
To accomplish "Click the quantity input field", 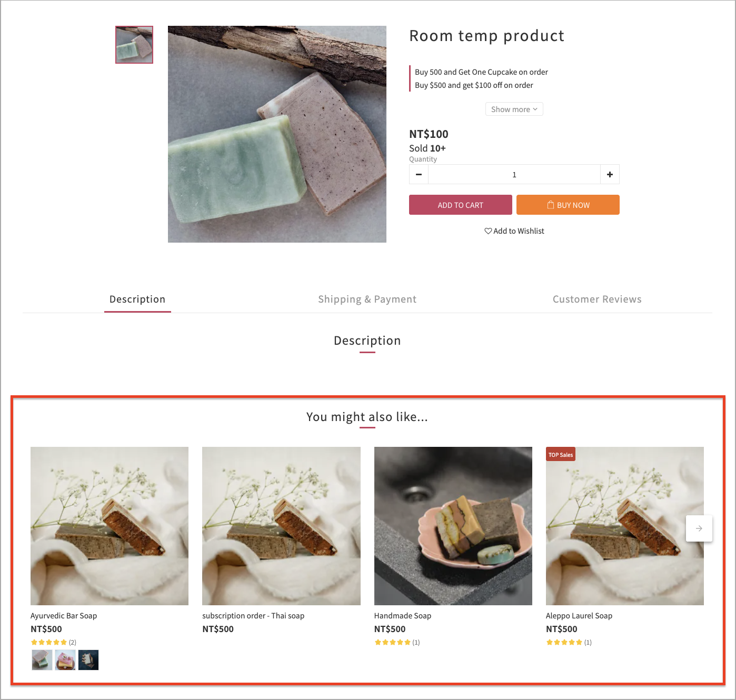I will pyautogui.click(x=514, y=174).
